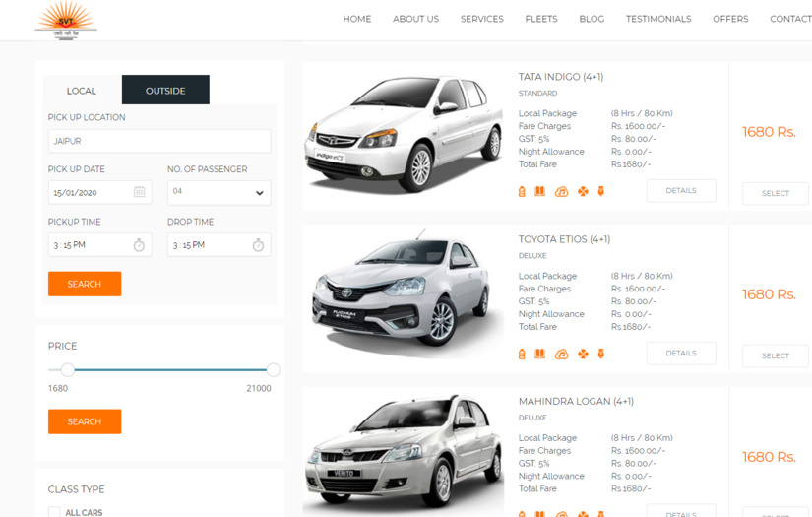The width and height of the screenshot is (812, 517).
Task: Check the All Cars class type checkbox
Action: point(54,512)
